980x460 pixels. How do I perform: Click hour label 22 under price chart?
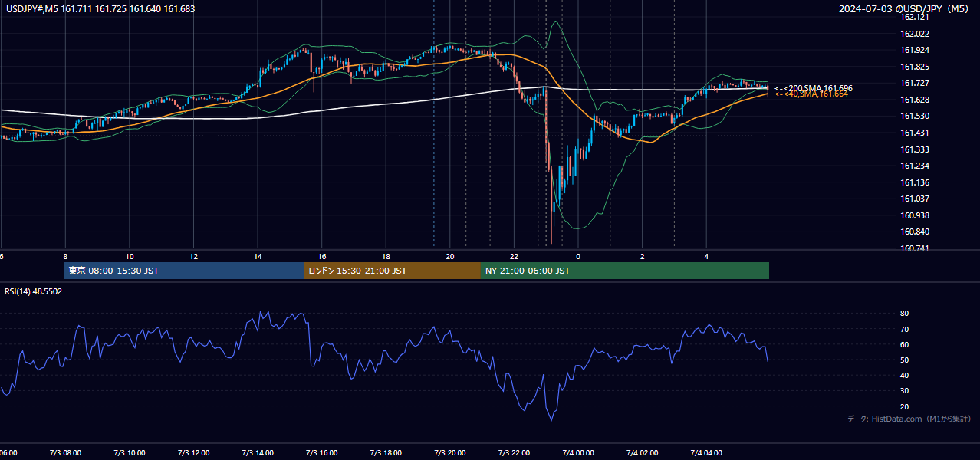click(x=514, y=256)
